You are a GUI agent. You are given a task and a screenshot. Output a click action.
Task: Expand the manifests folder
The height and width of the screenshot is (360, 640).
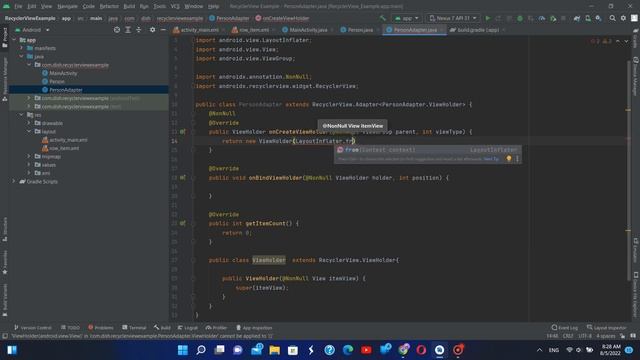22,48
